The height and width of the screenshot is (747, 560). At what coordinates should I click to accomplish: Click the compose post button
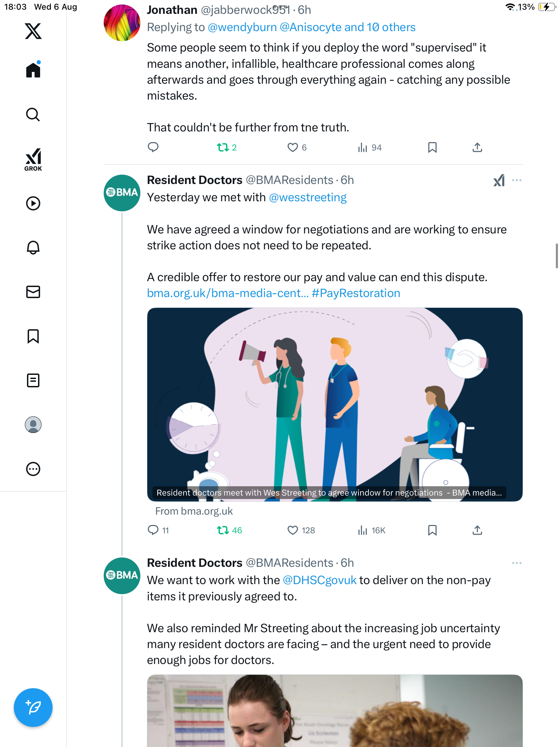pyautogui.click(x=33, y=708)
